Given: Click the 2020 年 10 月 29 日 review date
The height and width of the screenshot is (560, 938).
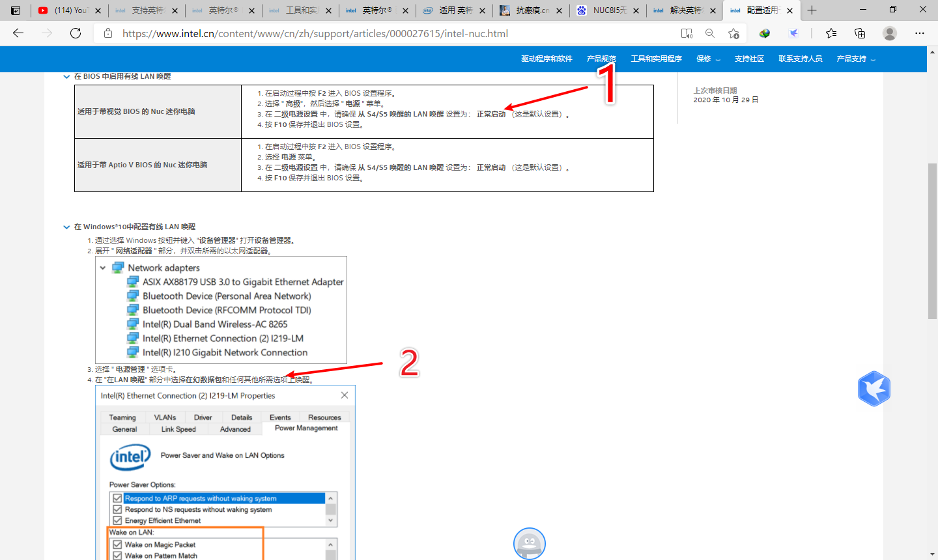Looking at the screenshot, I should click(x=726, y=100).
